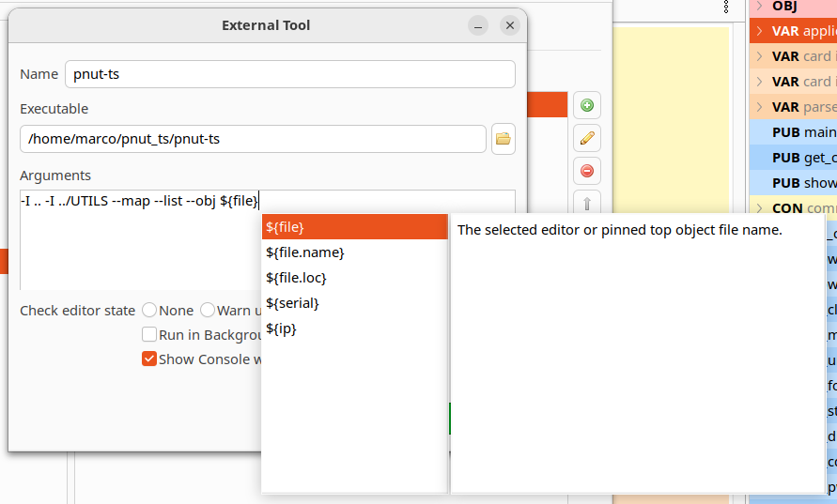Enable the Run in Background checkbox
The height and width of the screenshot is (504, 837).
[149, 334]
